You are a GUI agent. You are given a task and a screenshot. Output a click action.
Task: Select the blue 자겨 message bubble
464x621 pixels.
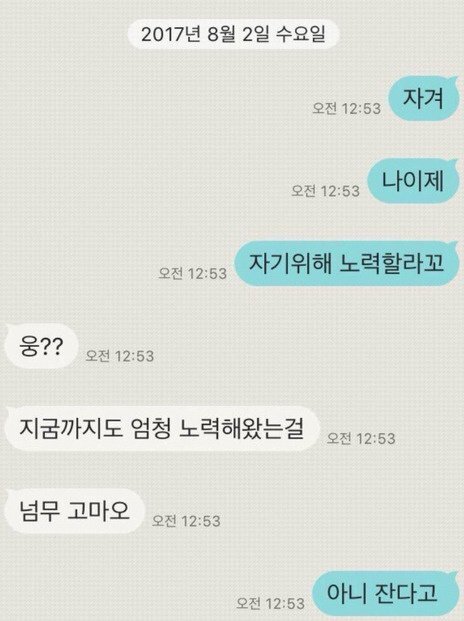pyautogui.click(x=424, y=98)
